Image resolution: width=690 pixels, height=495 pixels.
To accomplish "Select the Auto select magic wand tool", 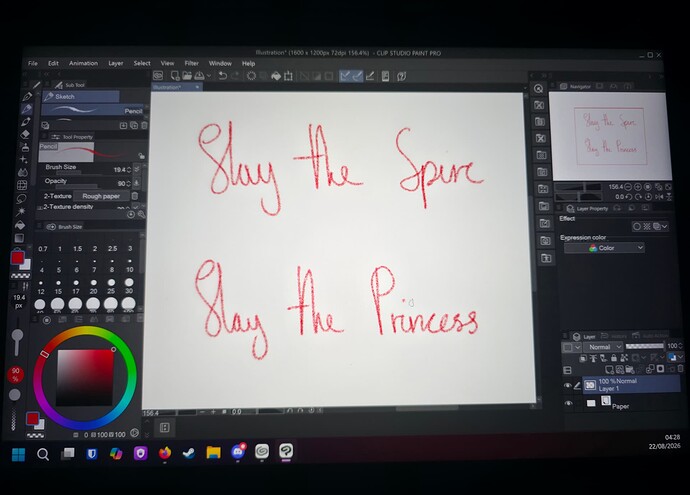I will (x=21, y=212).
